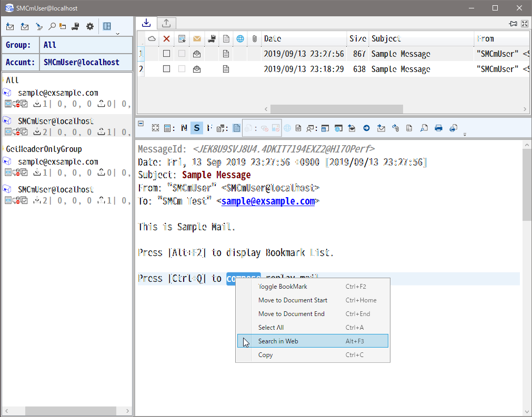Switch to the received mail tab

click(146, 23)
